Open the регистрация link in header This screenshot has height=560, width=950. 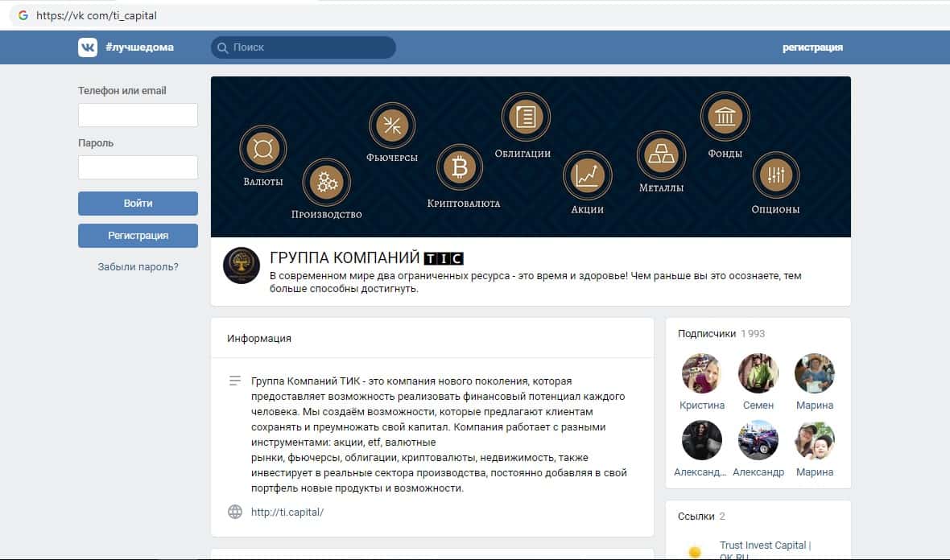(812, 47)
